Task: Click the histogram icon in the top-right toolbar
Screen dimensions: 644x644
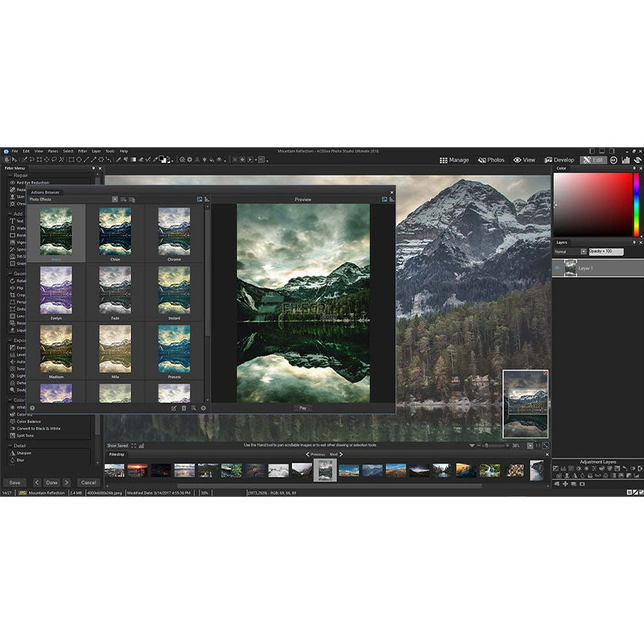Action: tap(626, 159)
